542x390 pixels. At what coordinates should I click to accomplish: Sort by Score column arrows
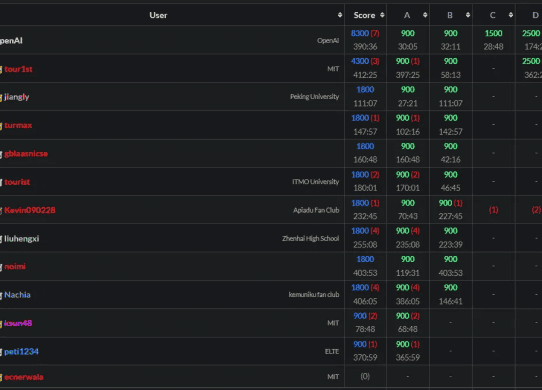click(382, 15)
